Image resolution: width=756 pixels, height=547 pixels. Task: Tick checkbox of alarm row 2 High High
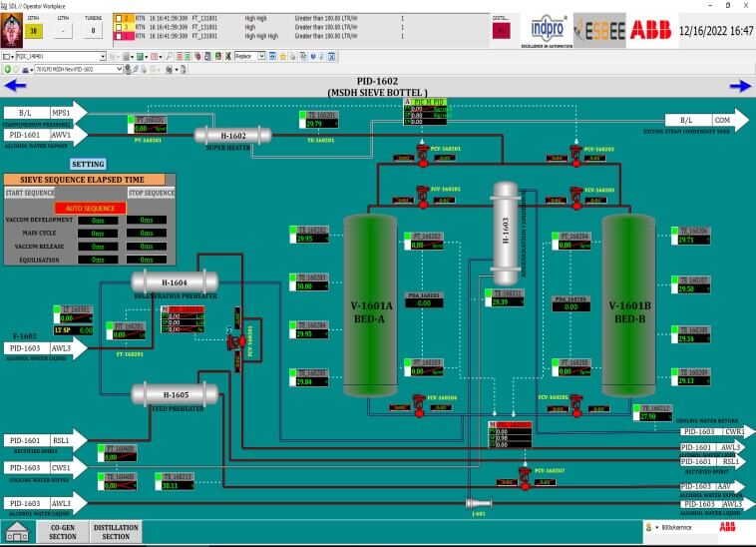(x=119, y=18)
